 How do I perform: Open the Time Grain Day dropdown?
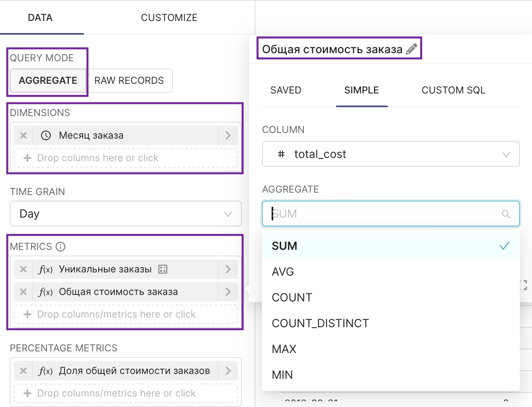125,214
